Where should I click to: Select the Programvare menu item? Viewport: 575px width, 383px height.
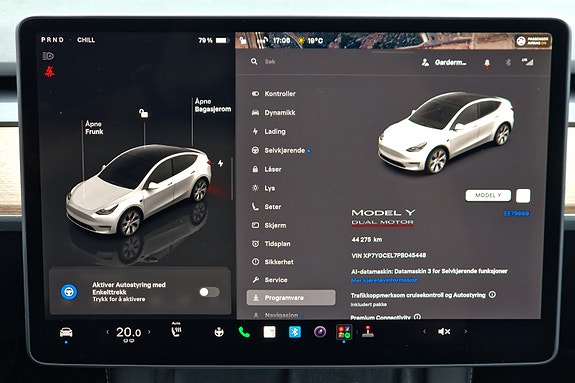point(291,298)
